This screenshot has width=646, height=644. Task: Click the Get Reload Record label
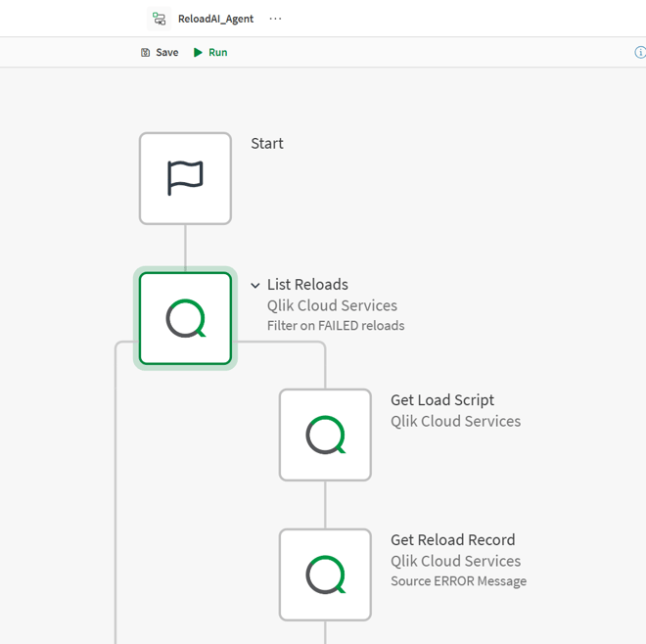453,539
